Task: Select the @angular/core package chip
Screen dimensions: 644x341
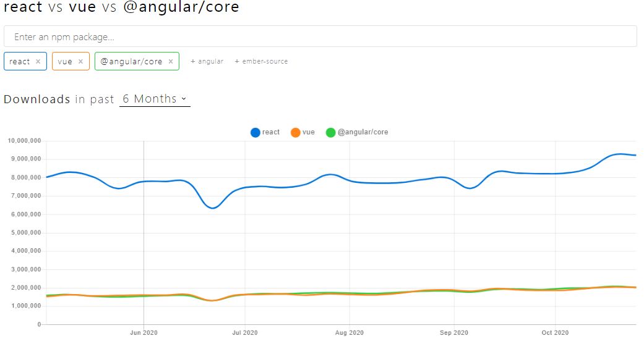Action: 137,61
